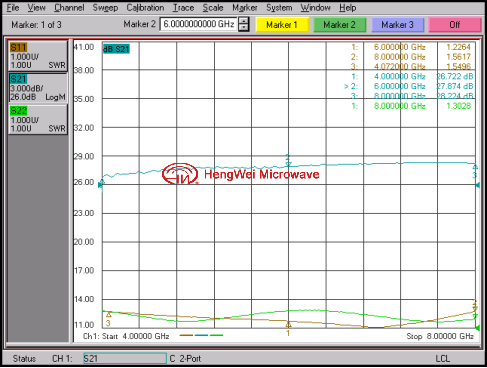Select the S22 trace status box
487x368 pixels.
click(x=38, y=119)
